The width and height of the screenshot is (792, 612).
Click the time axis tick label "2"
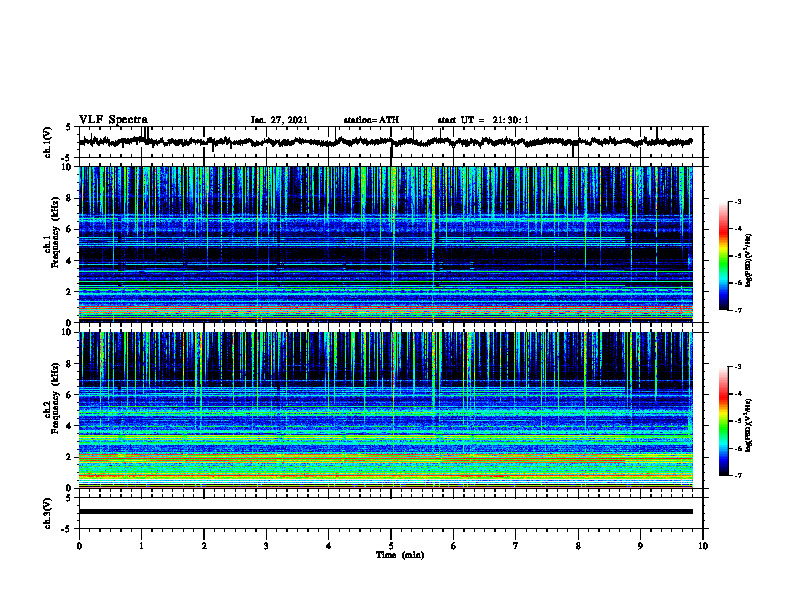tap(204, 546)
